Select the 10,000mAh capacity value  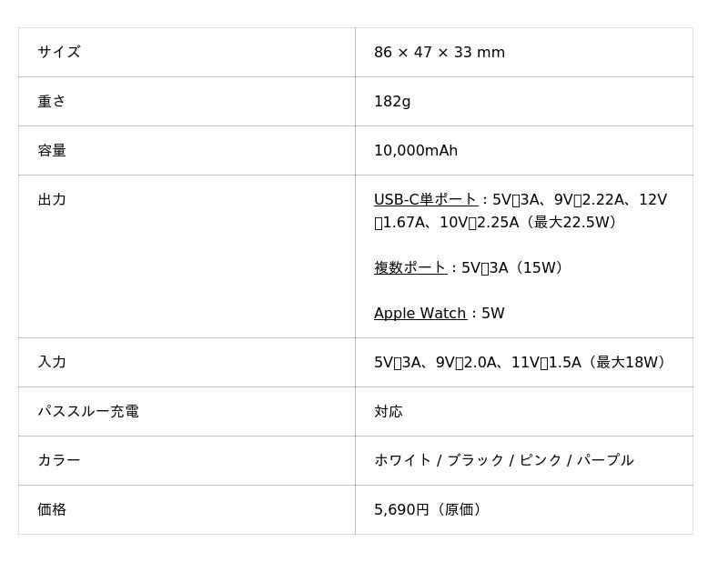coord(416,151)
